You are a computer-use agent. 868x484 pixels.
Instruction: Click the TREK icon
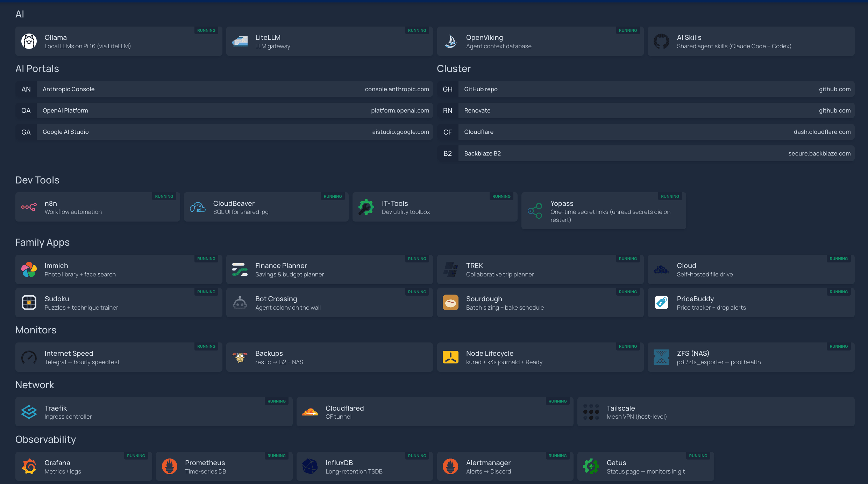450,270
